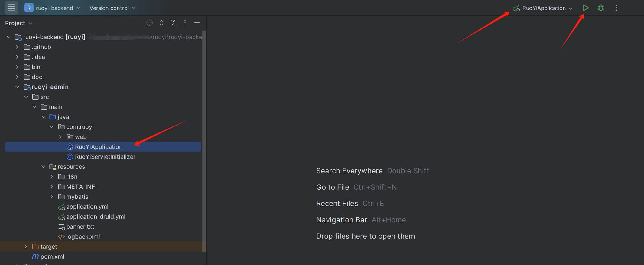Viewport: 644px width, 265px height.
Task: Click Collapse All icon in Project panel
Action: (173, 23)
